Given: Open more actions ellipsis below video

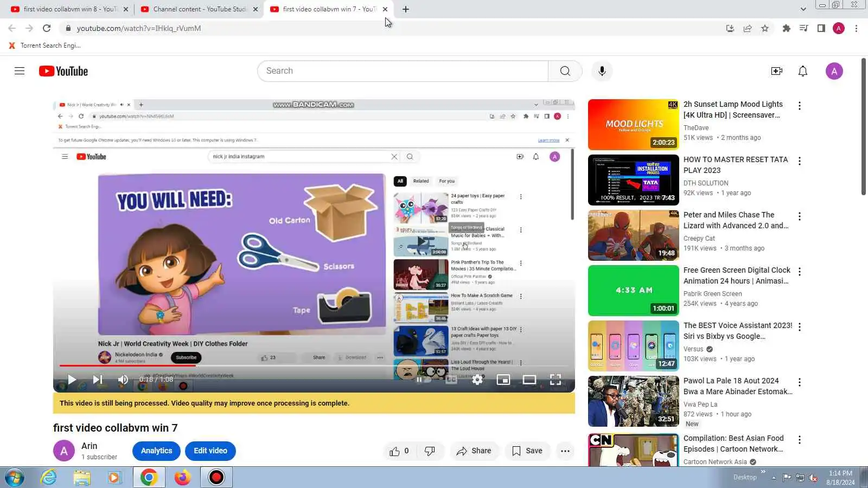Looking at the screenshot, I should [x=565, y=451].
